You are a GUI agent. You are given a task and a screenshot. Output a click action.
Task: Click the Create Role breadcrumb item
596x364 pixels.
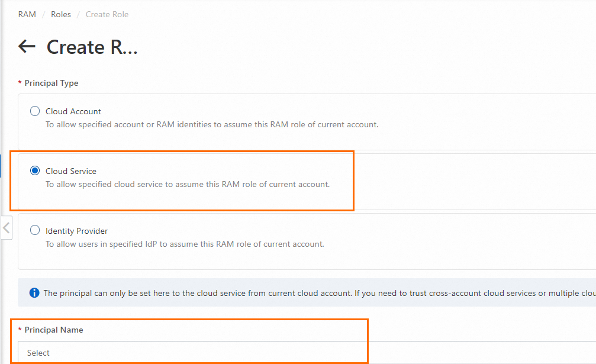[107, 14]
